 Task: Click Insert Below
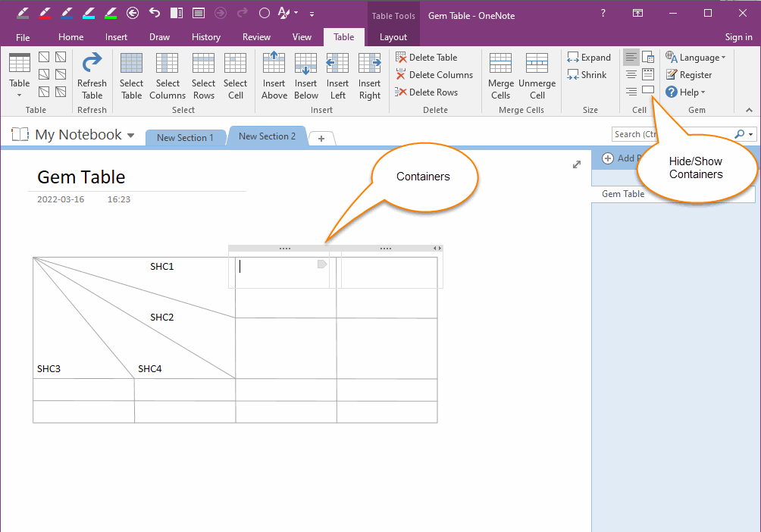306,76
